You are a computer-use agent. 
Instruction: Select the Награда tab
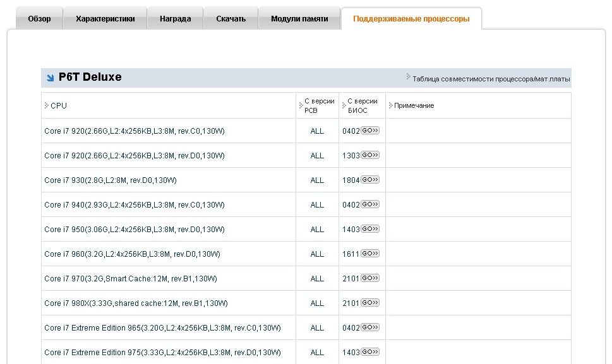click(x=175, y=18)
